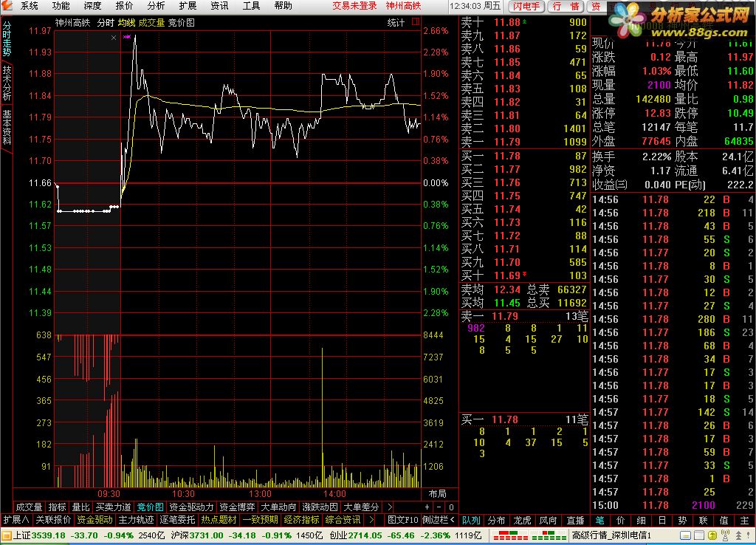Select 技术分析 side tab
756x545 pixels.
coord(7,83)
